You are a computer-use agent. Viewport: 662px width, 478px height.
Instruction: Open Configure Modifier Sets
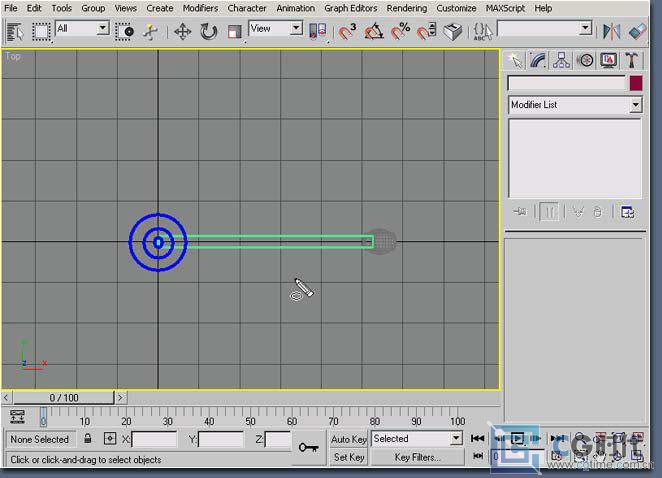click(627, 212)
